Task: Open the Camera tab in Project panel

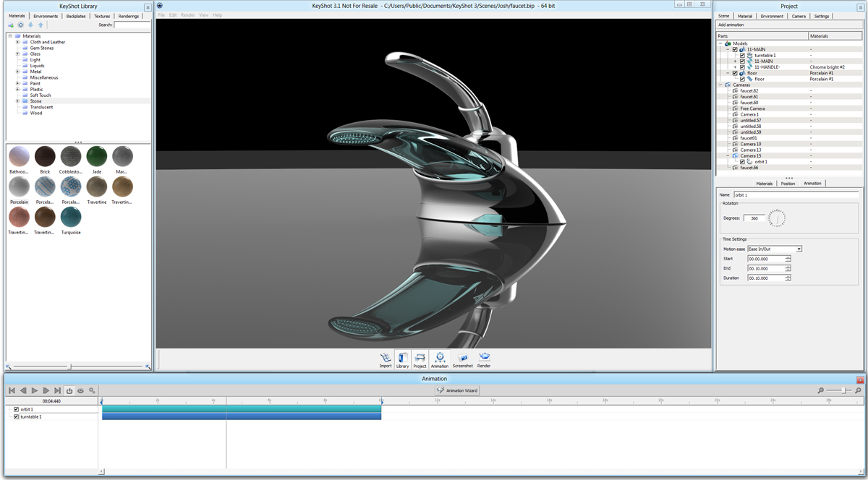Action: coord(799,16)
